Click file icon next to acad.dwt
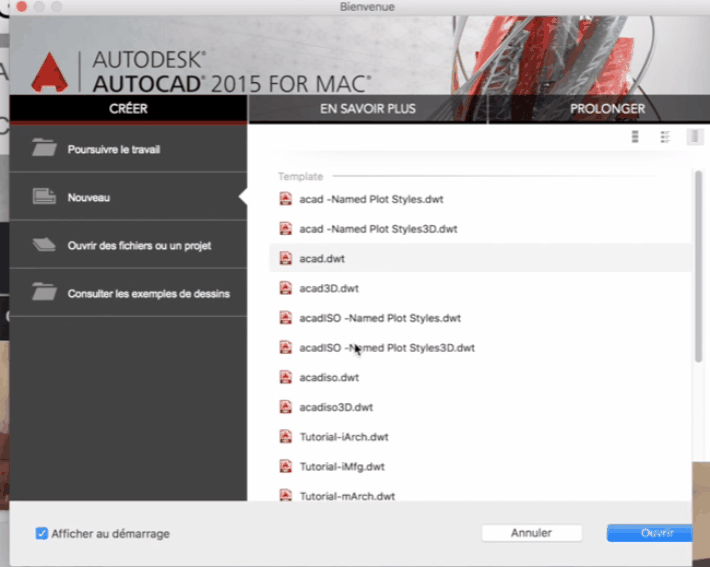Image resolution: width=710 pixels, height=567 pixels. 285,258
